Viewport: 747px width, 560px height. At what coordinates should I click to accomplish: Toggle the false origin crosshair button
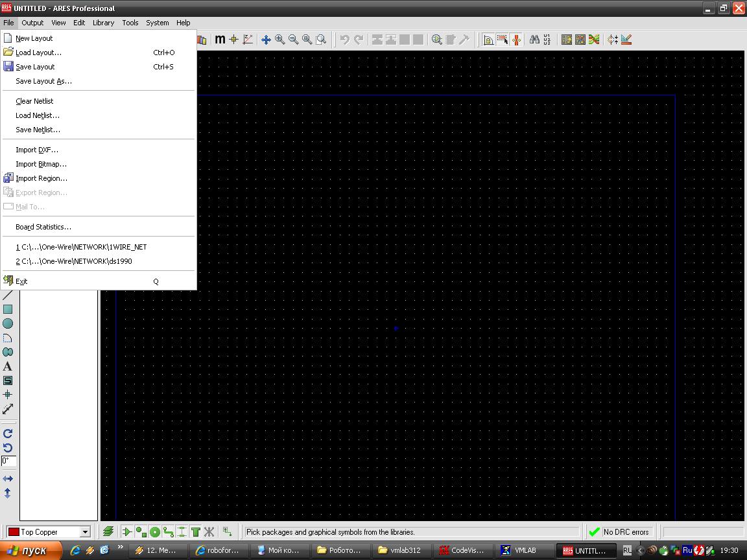click(234, 40)
